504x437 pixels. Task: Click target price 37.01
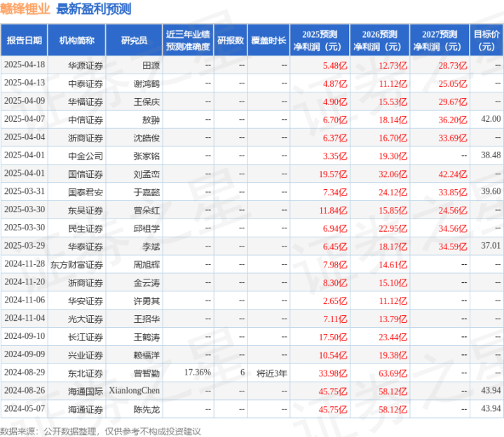tap(491, 246)
